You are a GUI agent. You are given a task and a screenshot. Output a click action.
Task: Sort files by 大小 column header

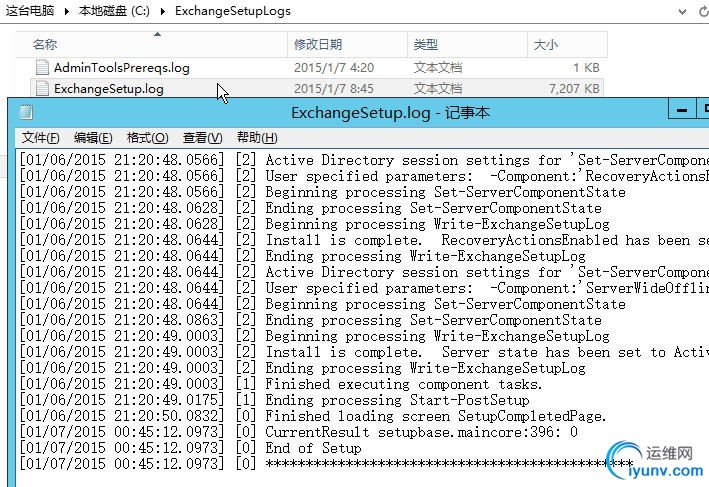567,44
